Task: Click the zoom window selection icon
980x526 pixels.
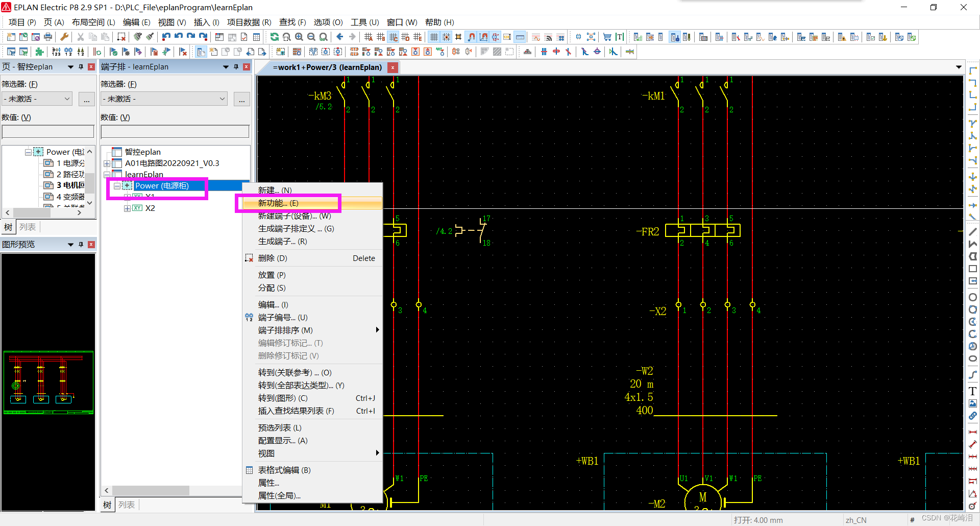Action: [x=287, y=37]
